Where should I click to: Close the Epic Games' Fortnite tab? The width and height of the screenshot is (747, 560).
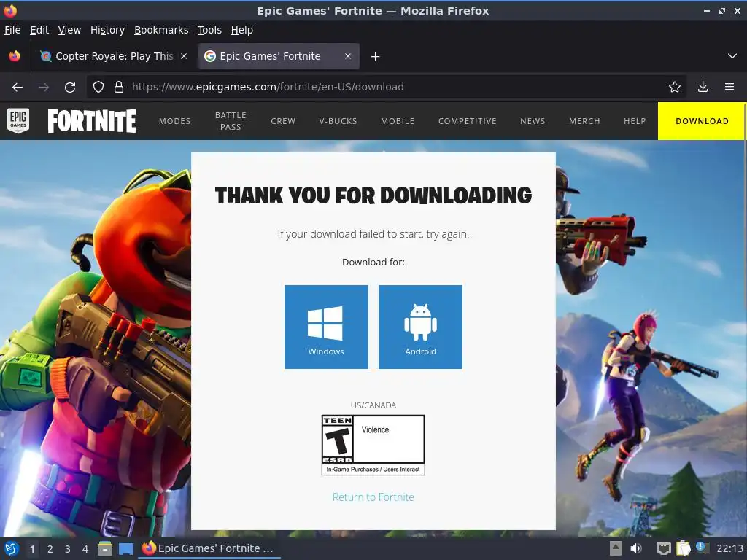348,56
